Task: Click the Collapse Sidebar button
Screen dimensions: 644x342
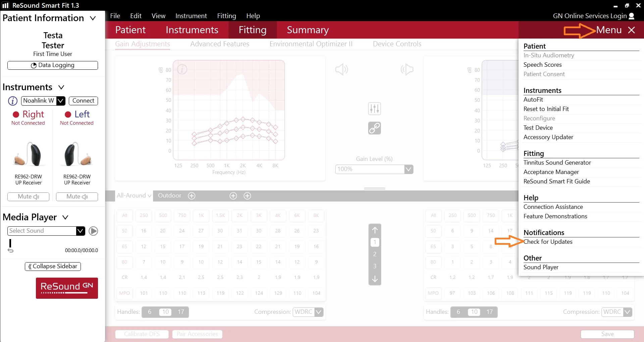Action: click(x=53, y=267)
